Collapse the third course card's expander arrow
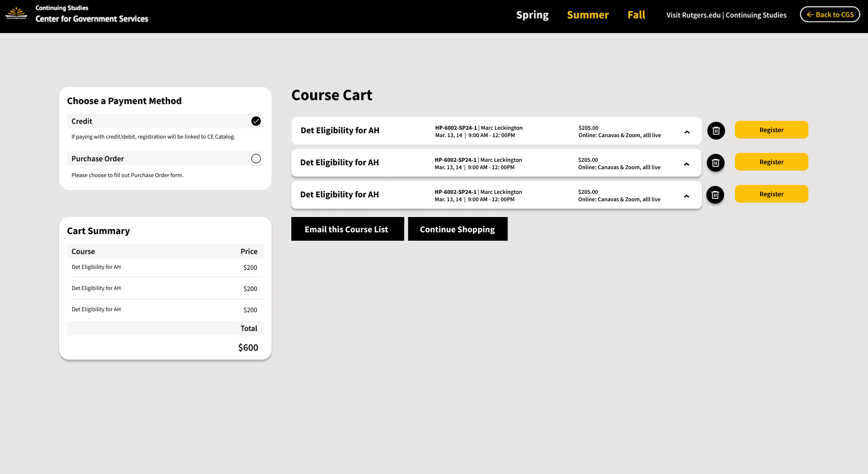This screenshot has width=868, height=474. pos(687,197)
